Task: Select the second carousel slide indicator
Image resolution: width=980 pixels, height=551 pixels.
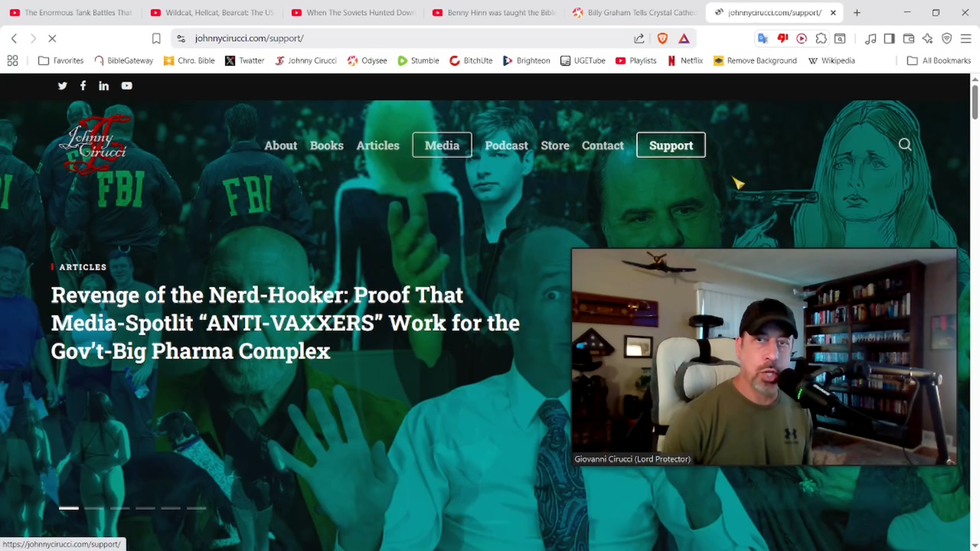Action: tap(94, 508)
